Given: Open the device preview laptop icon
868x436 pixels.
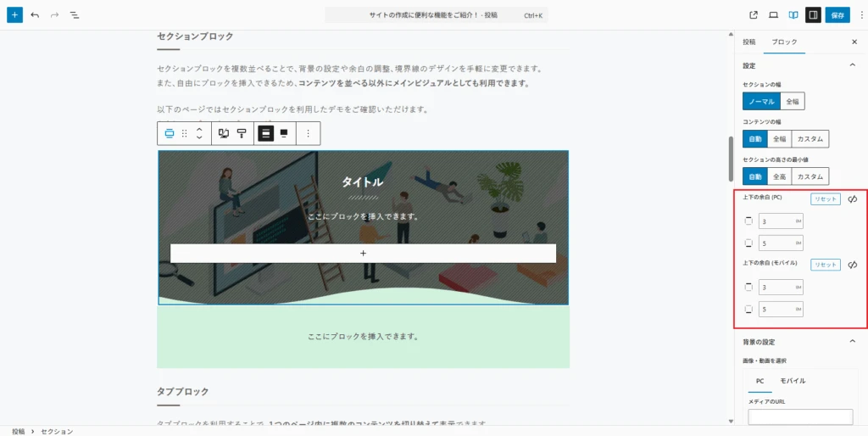Looking at the screenshot, I should [x=773, y=15].
